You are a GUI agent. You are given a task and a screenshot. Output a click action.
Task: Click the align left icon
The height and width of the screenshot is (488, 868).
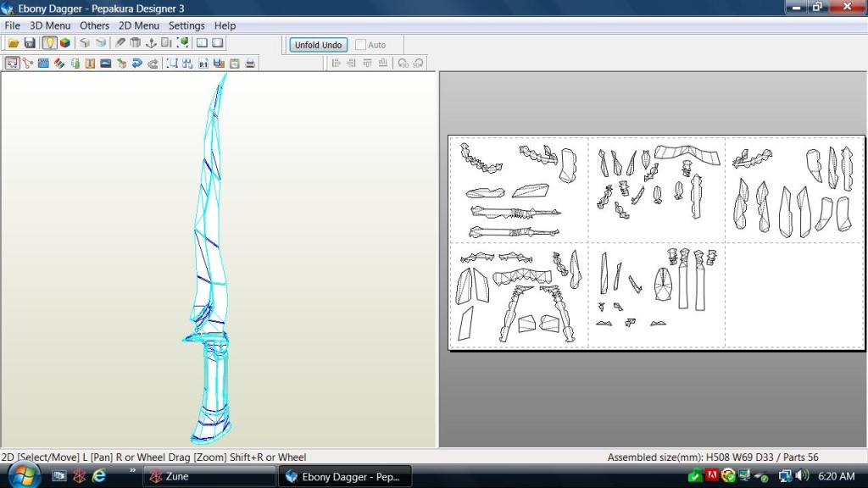(336, 63)
